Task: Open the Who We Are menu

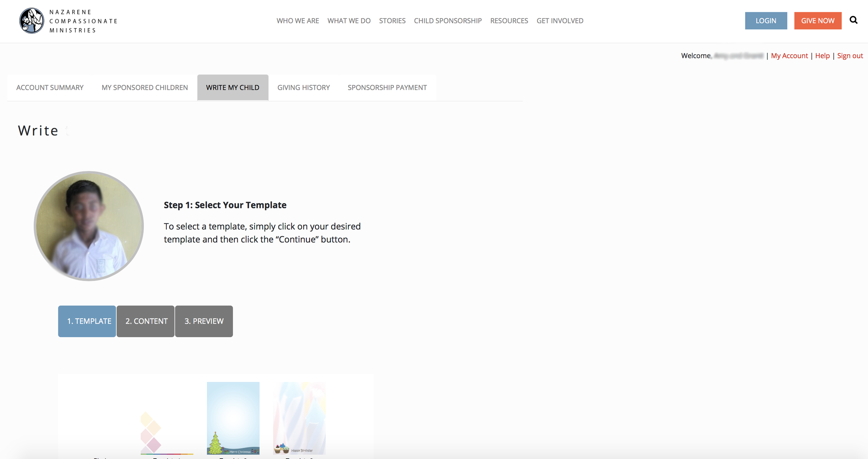Action: point(298,21)
